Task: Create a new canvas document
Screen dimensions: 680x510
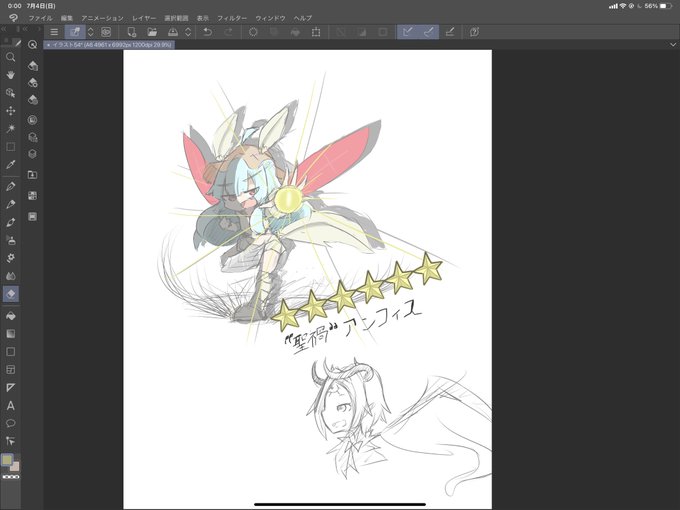Action: point(131,32)
